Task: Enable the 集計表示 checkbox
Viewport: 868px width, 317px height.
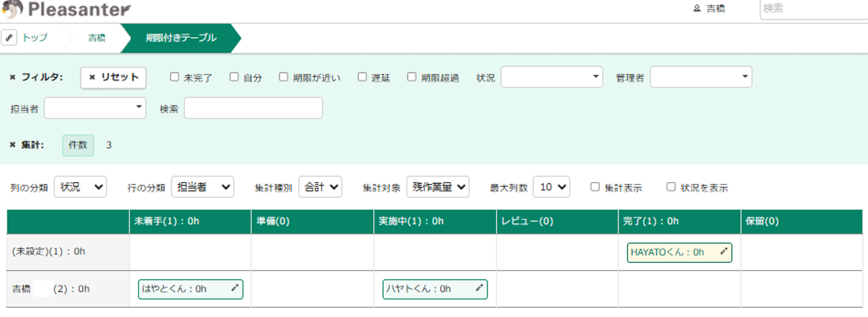Action: [596, 187]
